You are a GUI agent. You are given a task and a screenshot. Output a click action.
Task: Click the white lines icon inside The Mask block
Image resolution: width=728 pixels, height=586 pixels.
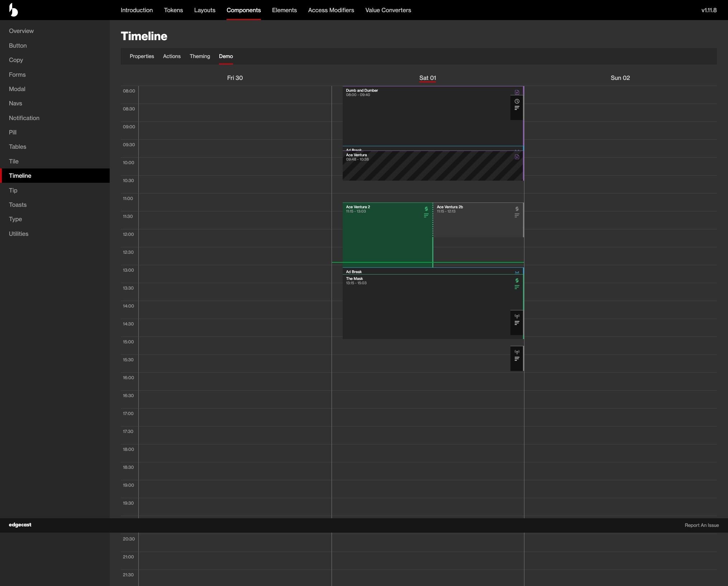tap(517, 323)
